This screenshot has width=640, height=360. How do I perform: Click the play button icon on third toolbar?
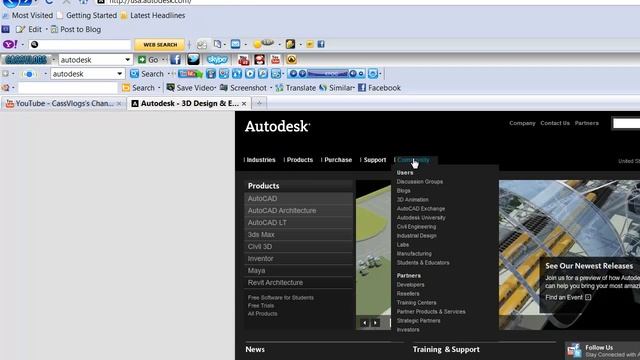pos(250,74)
